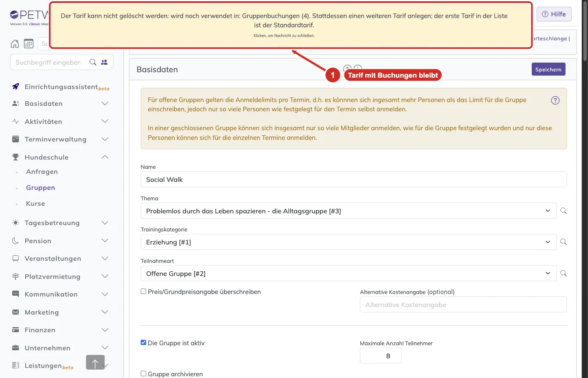Click the Hundeschule trophy icon
588x378 pixels.
pyautogui.click(x=16, y=157)
